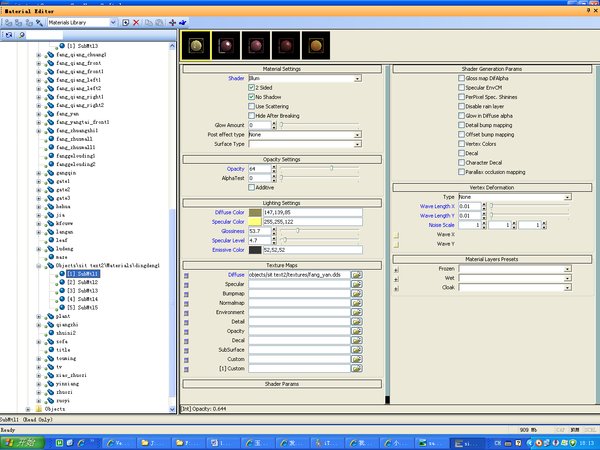Screen dimensions: 600x450
Task: Click the browse folder icon for Environment texture
Action: 356,311
